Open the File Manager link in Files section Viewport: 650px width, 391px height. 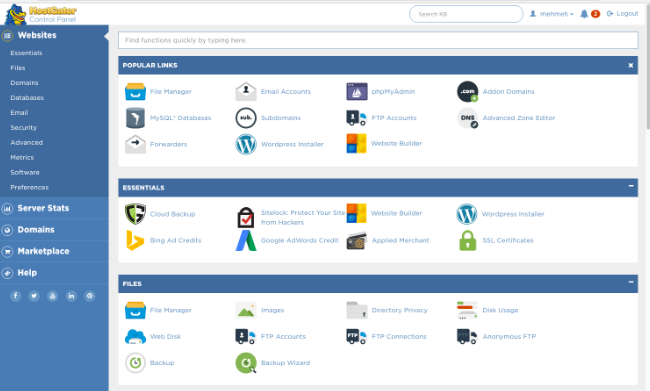(x=171, y=310)
